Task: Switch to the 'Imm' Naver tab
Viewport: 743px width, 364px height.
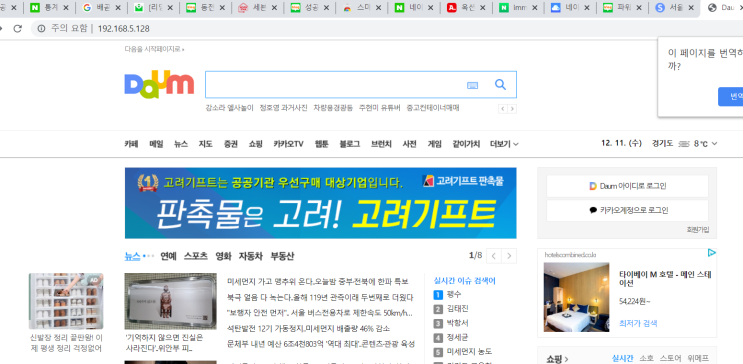Action: (518, 8)
